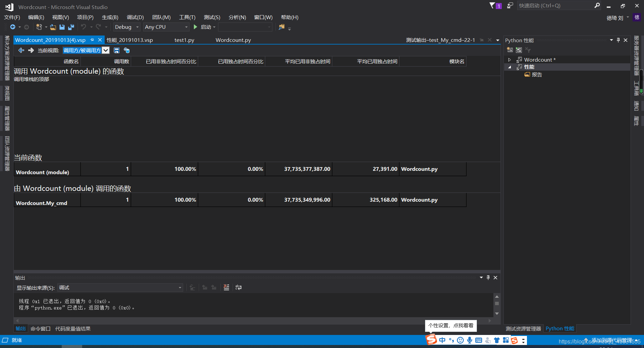Click 添加到源代码管理 in status bar
This screenshot has height=348, width=644.
tap(612, 340)
